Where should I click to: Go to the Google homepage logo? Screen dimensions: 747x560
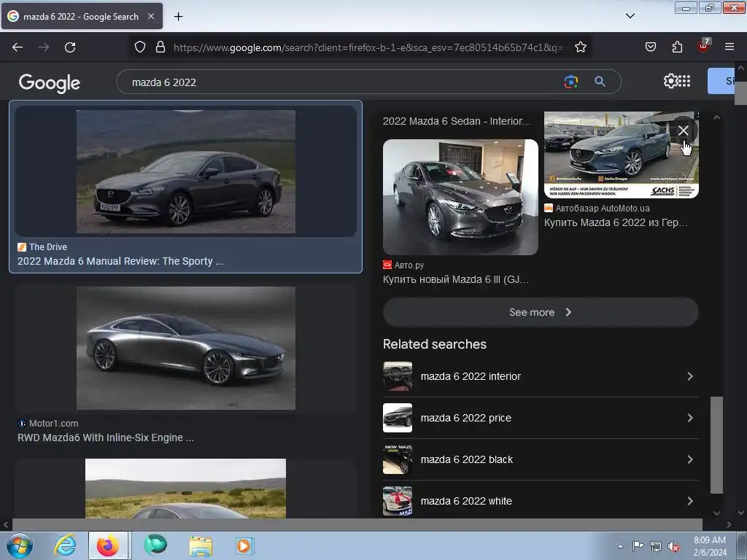50,83
